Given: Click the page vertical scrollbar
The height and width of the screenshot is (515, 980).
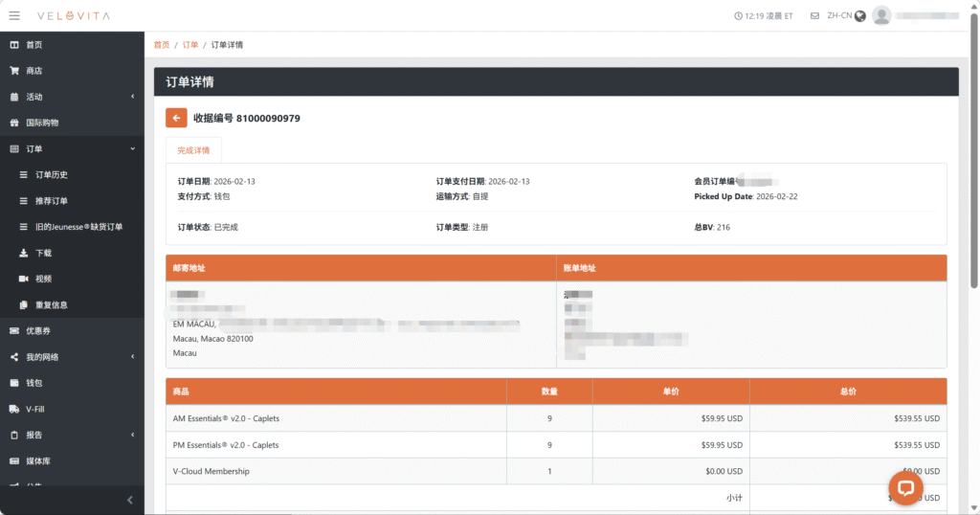Looking at the screenshot, I should [x=973, y=150].
